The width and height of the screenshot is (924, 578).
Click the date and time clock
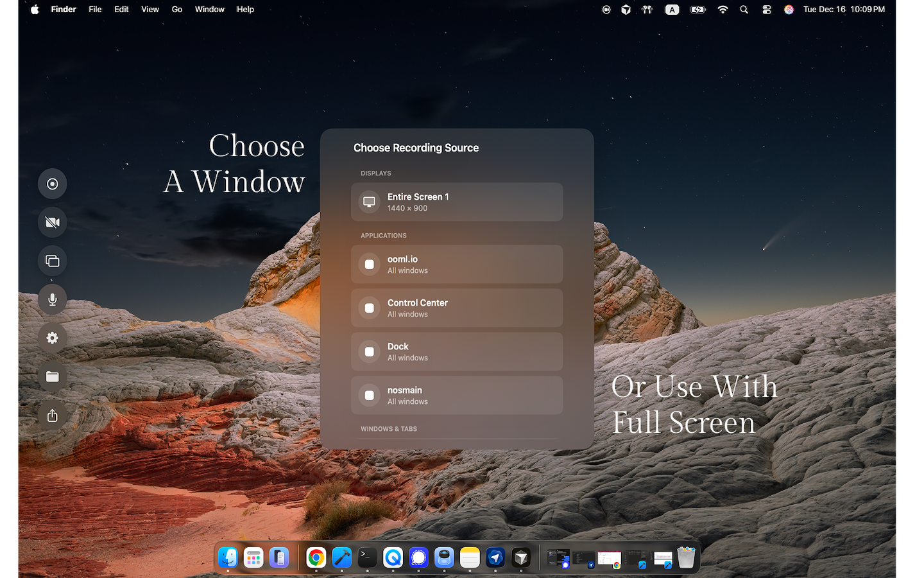[844, 10]
